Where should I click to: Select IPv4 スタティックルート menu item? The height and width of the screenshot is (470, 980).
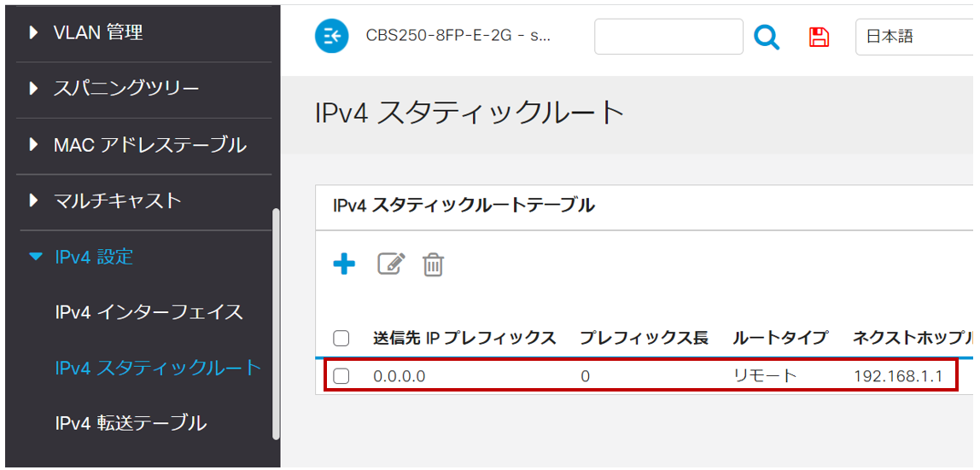[x=158, y=368]
